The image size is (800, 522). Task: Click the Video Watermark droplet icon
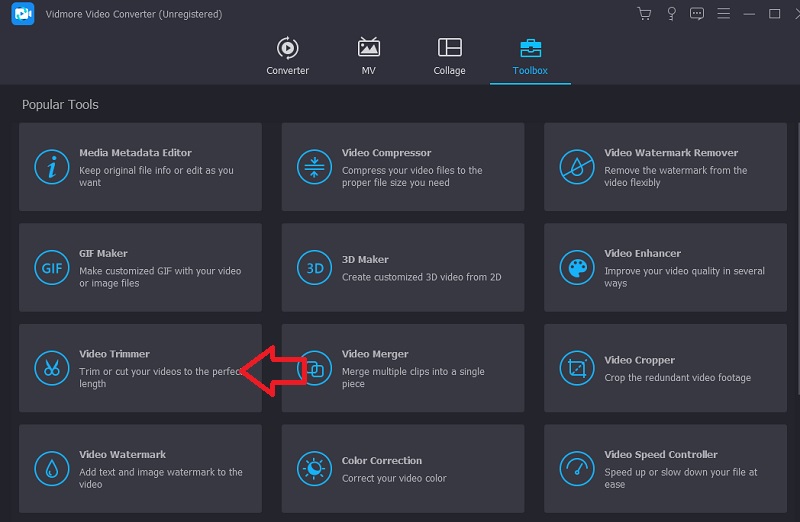(49, 468)
